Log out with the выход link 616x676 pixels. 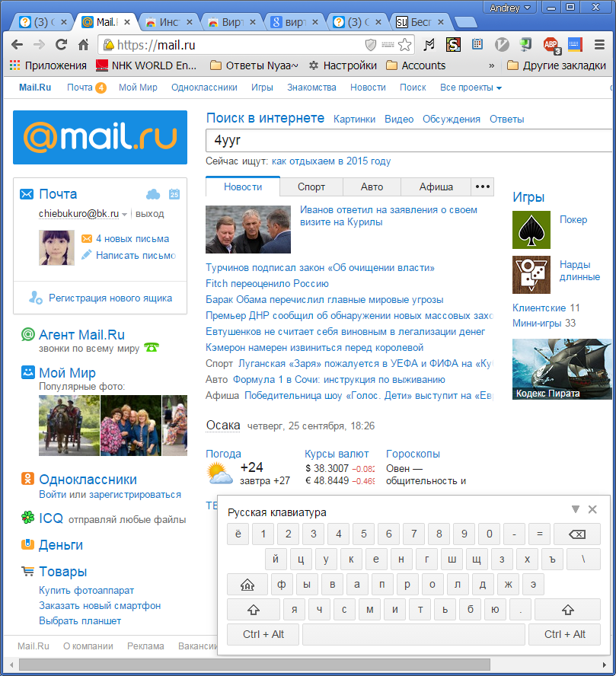(x=149, y=214)
